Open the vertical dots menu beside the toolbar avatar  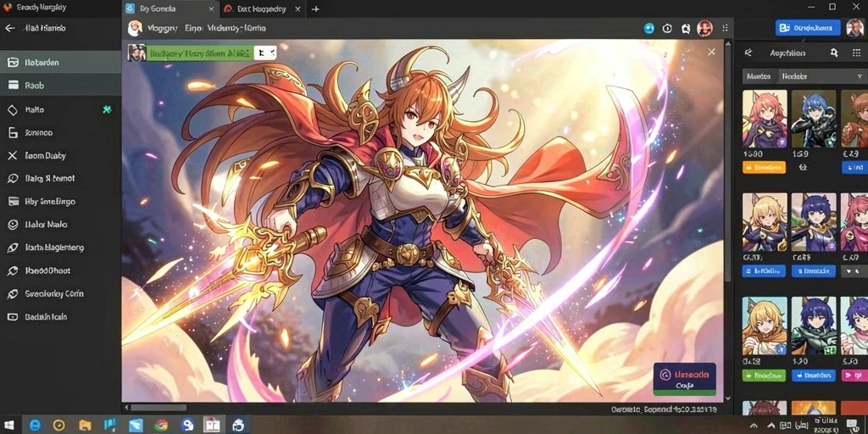(726, 28)
